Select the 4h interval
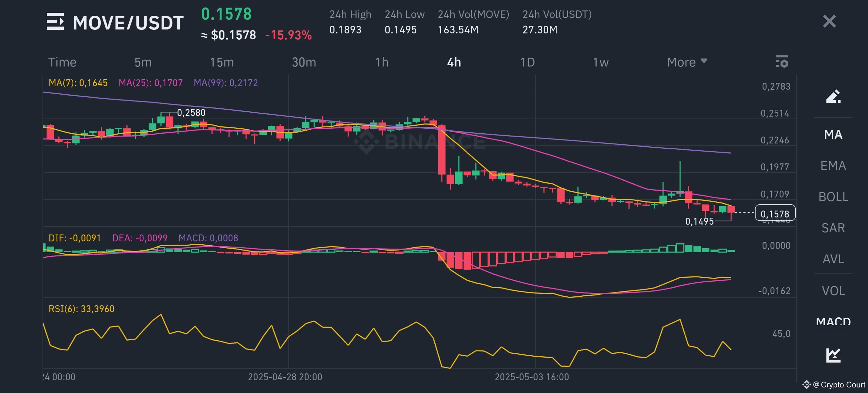The width and height of the screenshot is (868, 393). click(454, 62)
